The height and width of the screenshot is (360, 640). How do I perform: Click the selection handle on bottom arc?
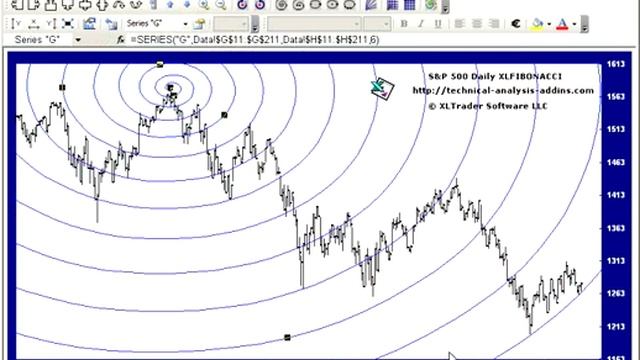point(287,337)
